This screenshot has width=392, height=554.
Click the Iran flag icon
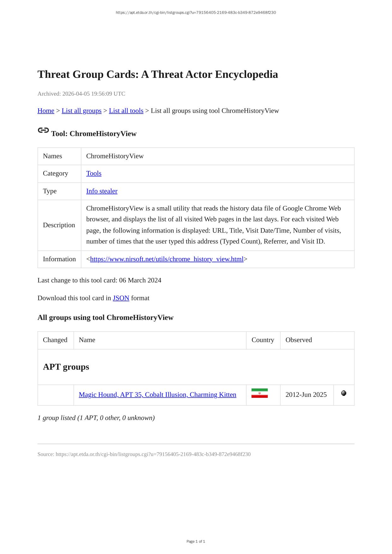point(259,393)
